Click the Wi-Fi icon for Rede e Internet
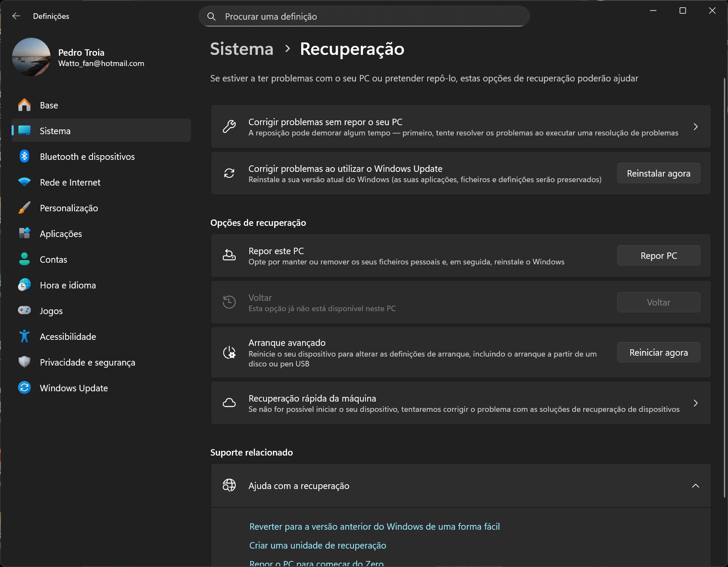This screenshot has height=567, width=728. click(24, 182)
